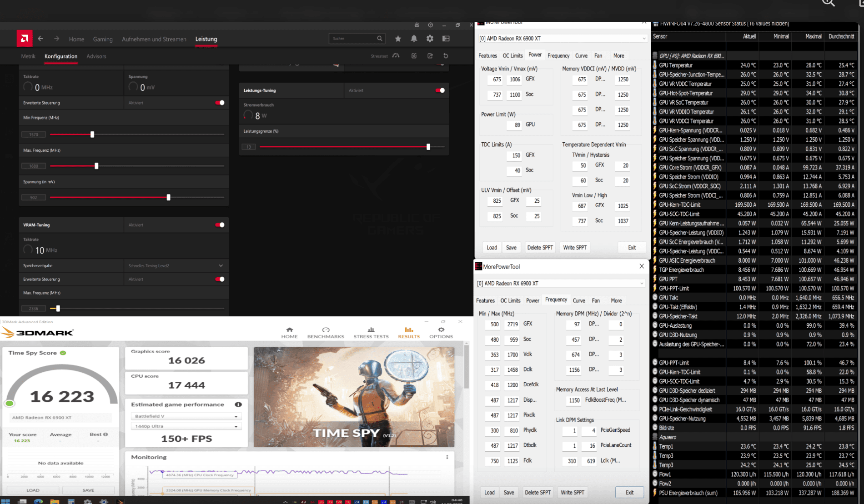
Task: Toggle VRAM-Tuning switch
Action: click(220, 225)
